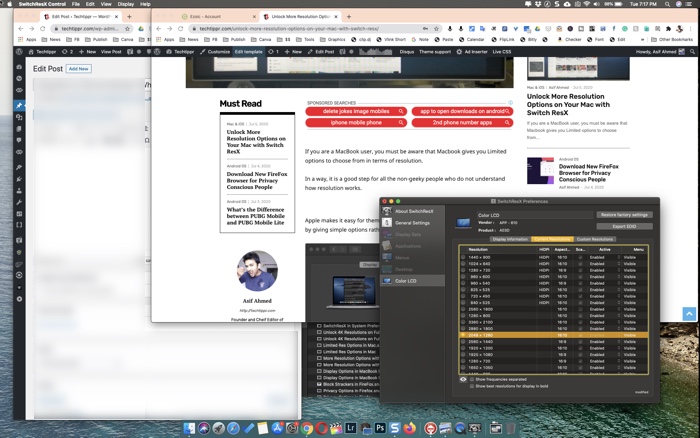Switch to Current Resolutions tab
The height and width of the screenshot is (438, 700).
552,239
